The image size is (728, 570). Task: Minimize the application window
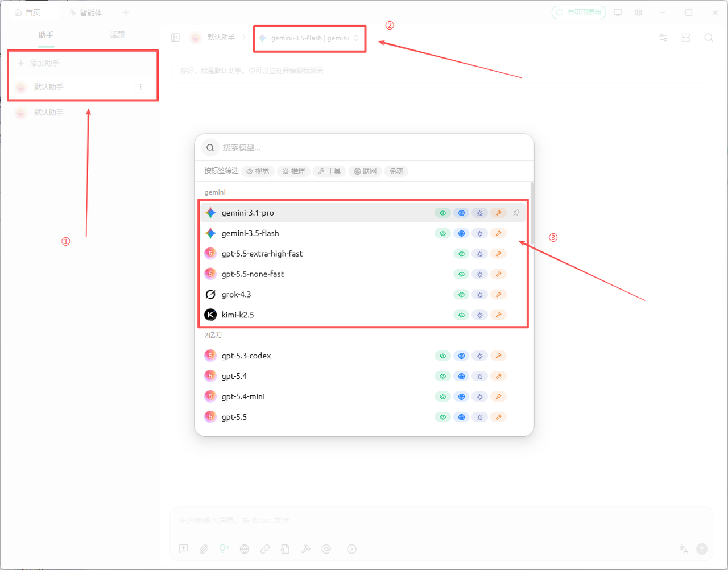(663, 13)
